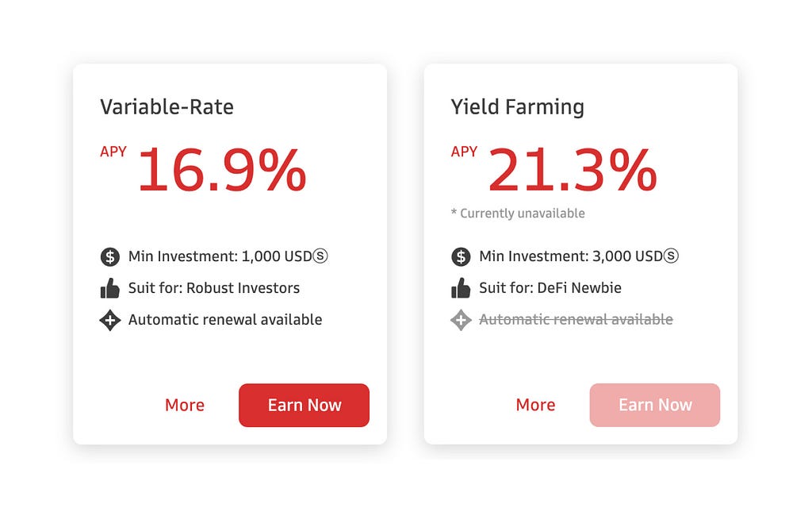812x508 pixels.
Task: Click the thumbs-up icon beside Robust Investors
Action: pyautogui.click(x=109, y=288)
